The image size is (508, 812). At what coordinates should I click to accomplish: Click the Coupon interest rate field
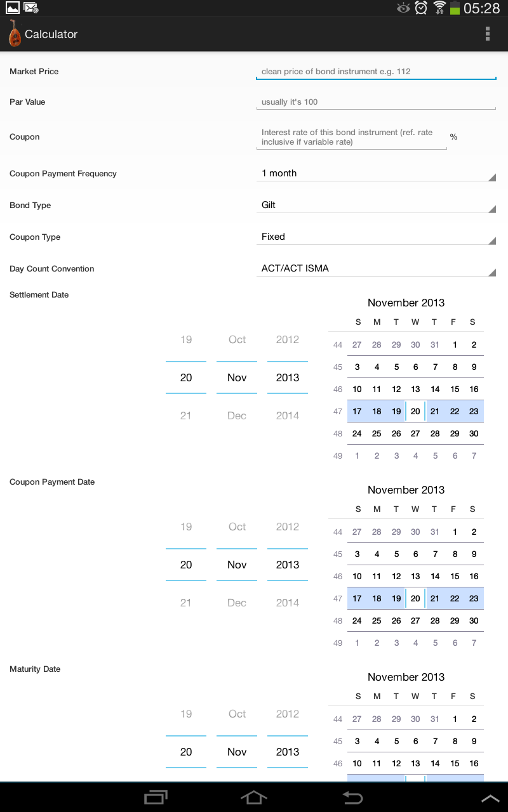click(352, 137)
